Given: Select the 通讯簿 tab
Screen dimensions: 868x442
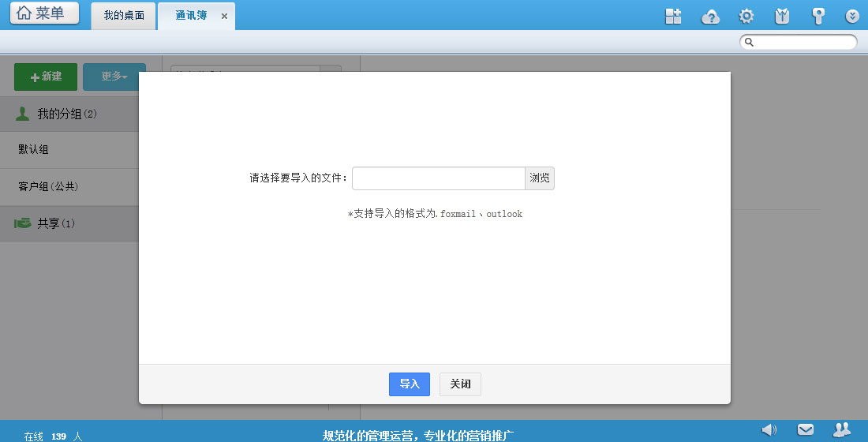Looking at the screenshot, I should pyautogui.click(x=191, y=16).
